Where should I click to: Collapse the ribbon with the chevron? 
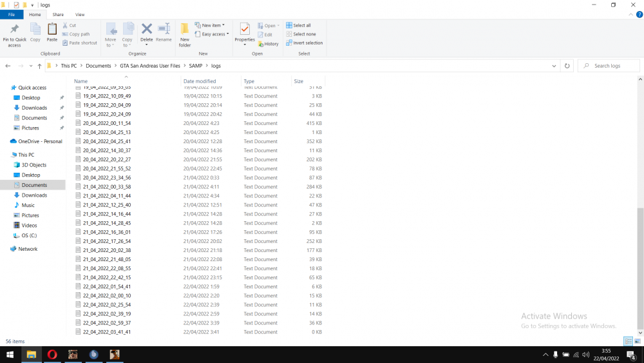click(630, 14)
